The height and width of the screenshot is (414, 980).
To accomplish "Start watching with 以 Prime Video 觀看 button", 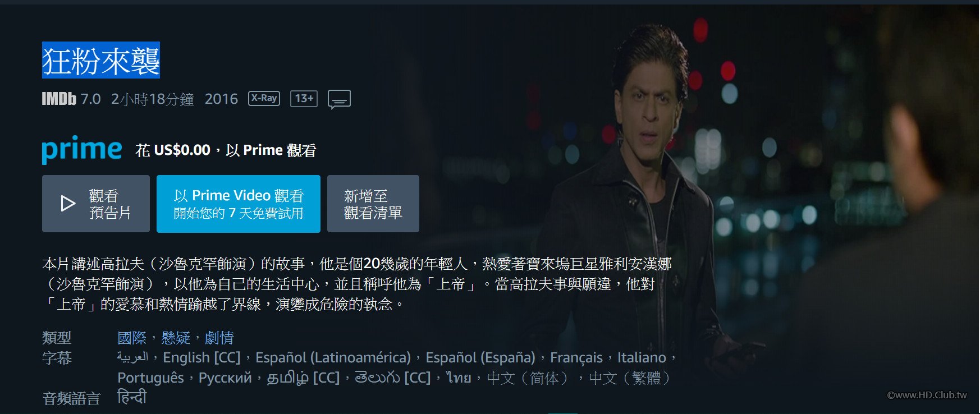I will click(x=239, y=204).
